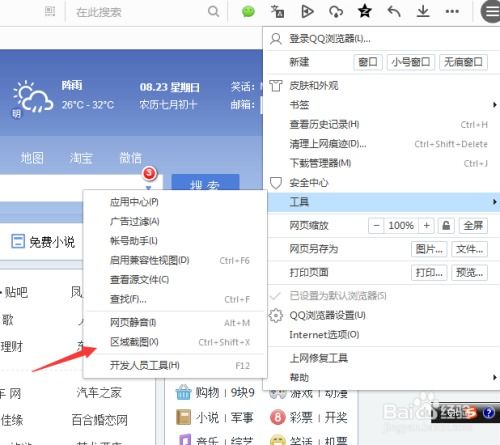This screenshot has width=500, height=445.
Task: Expand the 帮助 submenu
Action: [383, 378]
